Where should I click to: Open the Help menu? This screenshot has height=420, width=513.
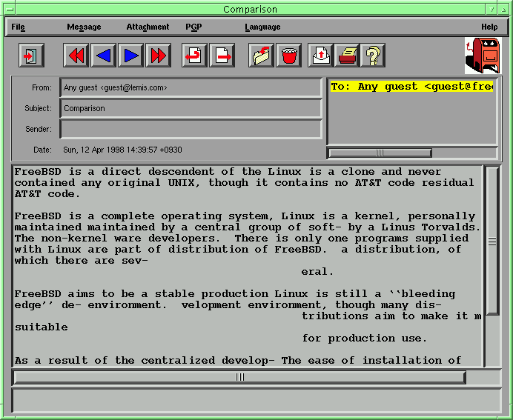coord(489,27)
